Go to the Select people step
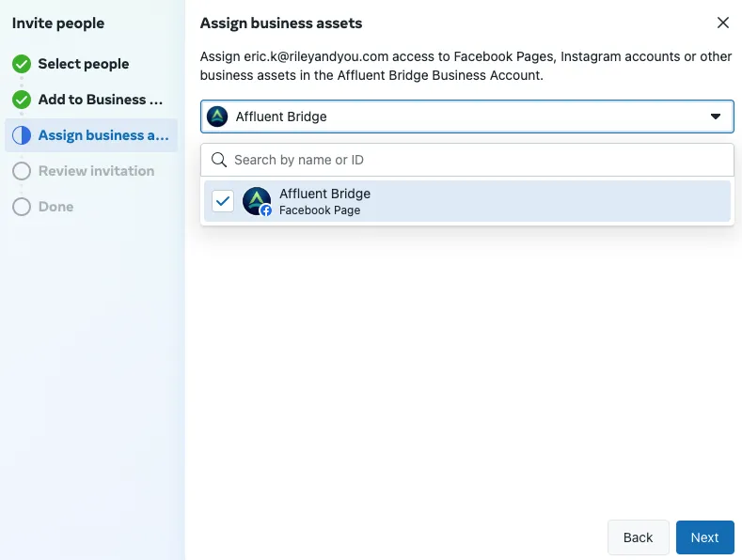 [84, 64]
